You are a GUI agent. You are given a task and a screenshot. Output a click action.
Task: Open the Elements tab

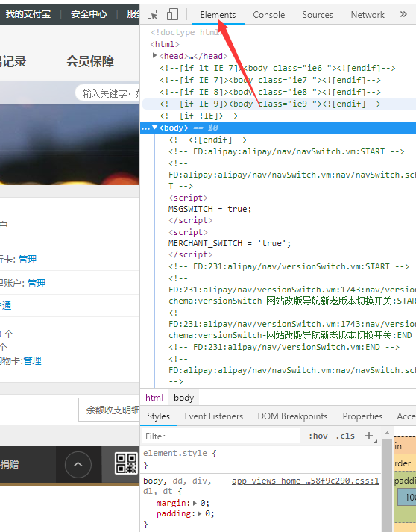(218, 15)
